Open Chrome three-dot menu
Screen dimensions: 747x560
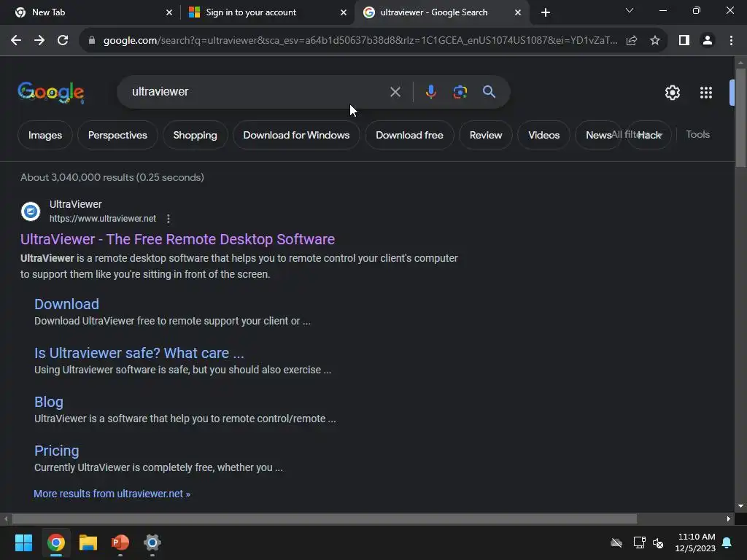pos(731,41)
